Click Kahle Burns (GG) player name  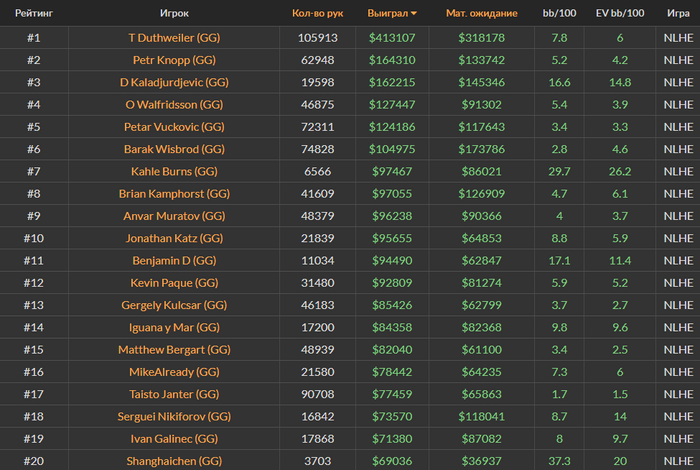coord(174,172)
